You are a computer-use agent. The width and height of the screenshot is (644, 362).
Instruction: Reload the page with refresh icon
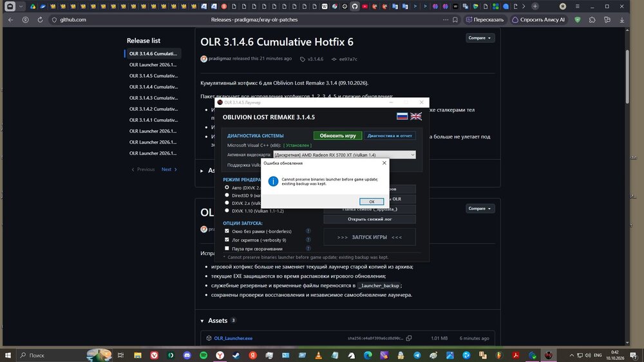tap(40, 20)
